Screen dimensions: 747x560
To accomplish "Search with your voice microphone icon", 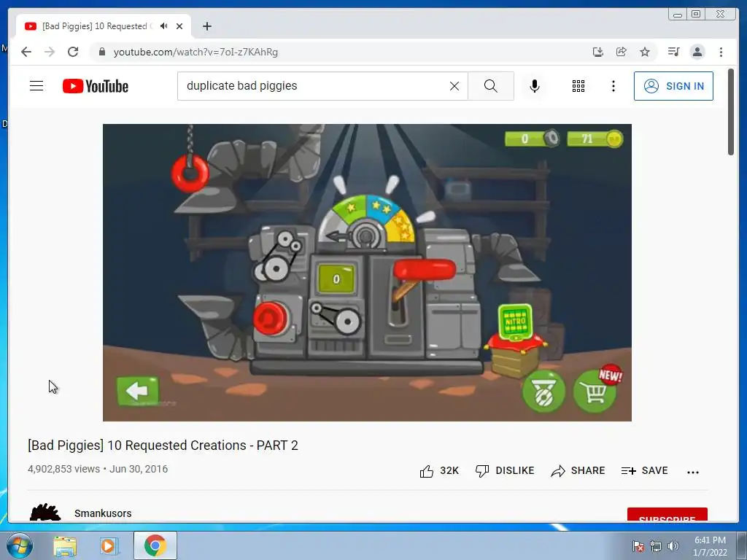I will click(x=535, y=86).
